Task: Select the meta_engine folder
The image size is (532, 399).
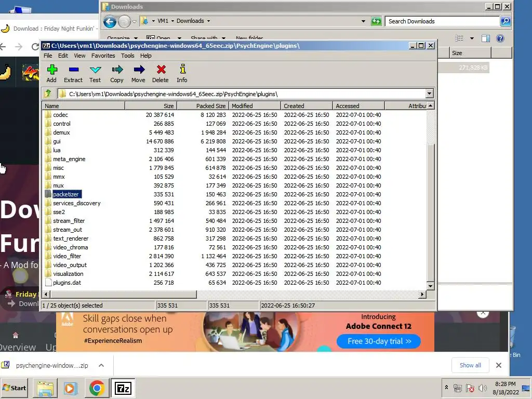Action: coord(69,159)
